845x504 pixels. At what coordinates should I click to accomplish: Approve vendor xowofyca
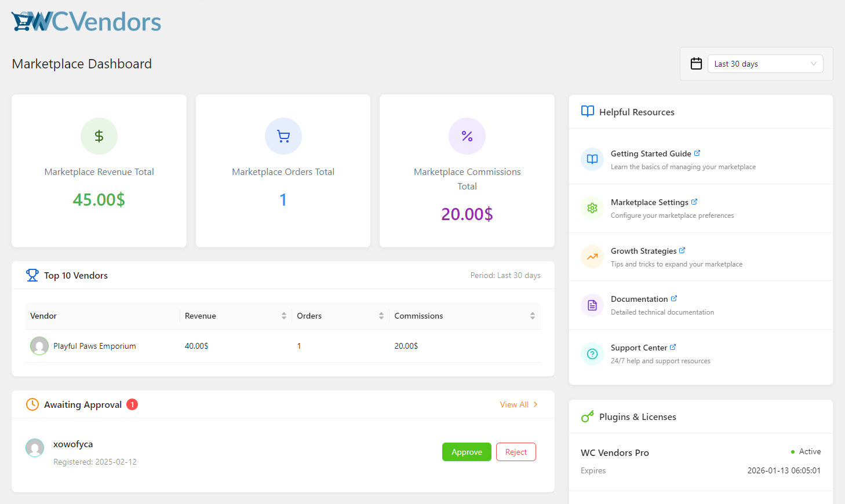(467, 452)
